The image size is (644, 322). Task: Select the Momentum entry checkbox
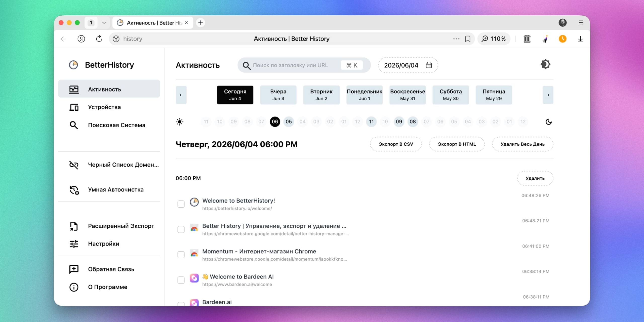pyautogui.click(x=181, y=255)
